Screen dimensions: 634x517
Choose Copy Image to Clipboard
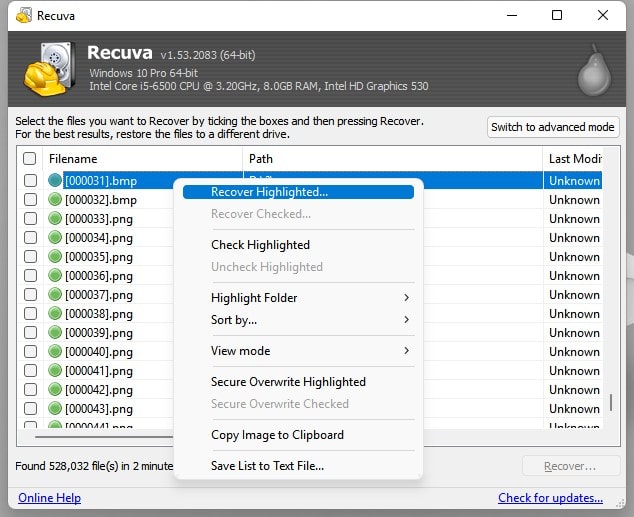pyautogui.click(x=298, y=435)
